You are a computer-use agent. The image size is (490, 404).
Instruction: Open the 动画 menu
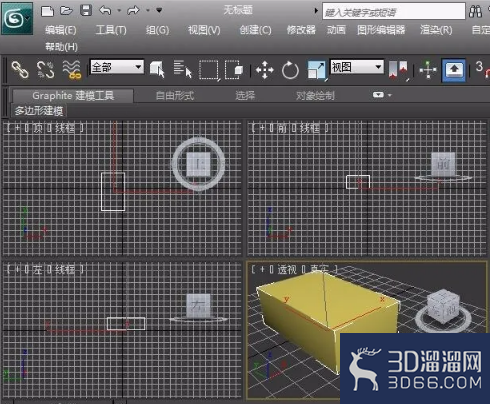[x=336, y=30]
